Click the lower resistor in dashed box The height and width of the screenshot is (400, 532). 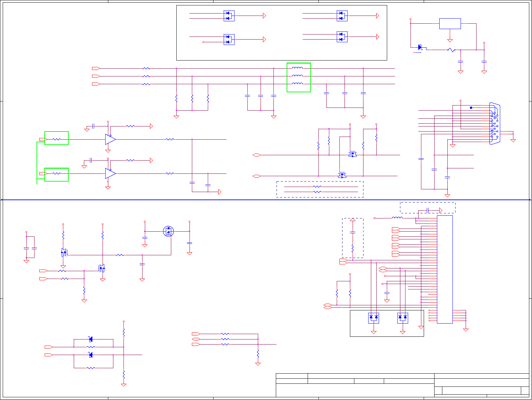[x=317, y=192]
